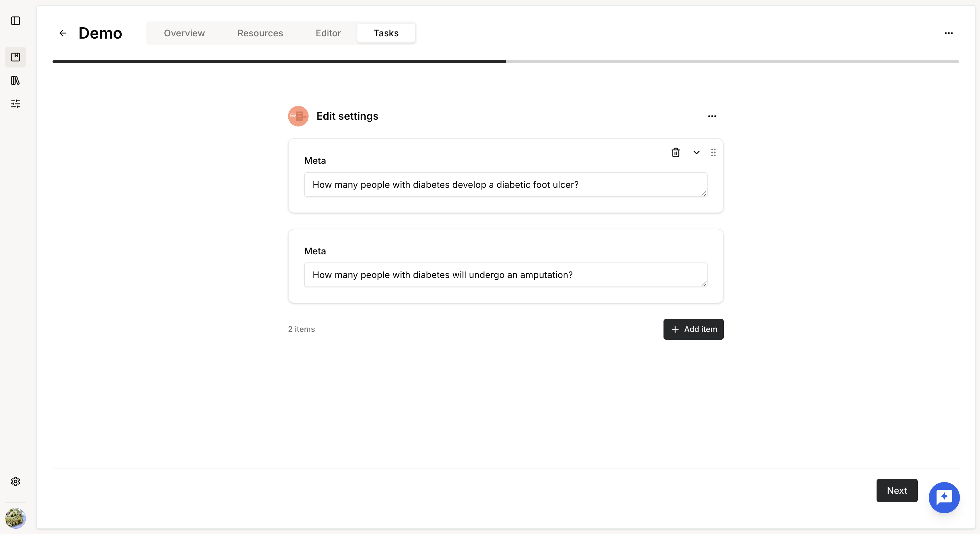Screen dimensions: 980x534
Task: Go back using the left arrow
Action: [x=63, y=33]
